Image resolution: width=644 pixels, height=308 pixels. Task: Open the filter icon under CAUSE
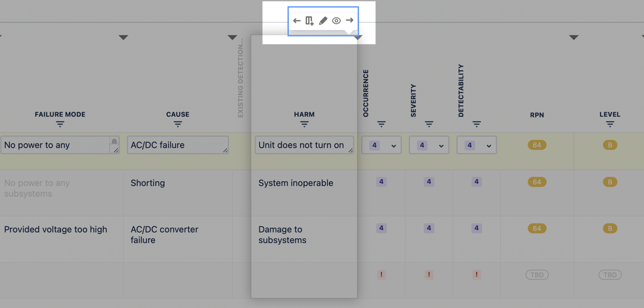[178, 124]
